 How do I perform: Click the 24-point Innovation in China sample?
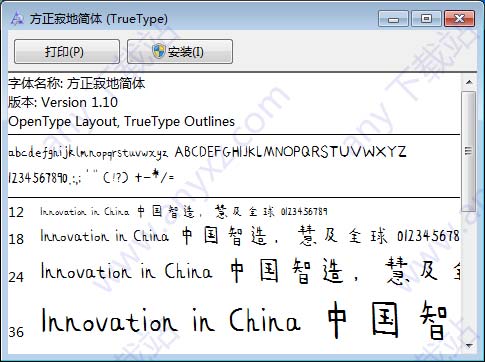[251, 272]
